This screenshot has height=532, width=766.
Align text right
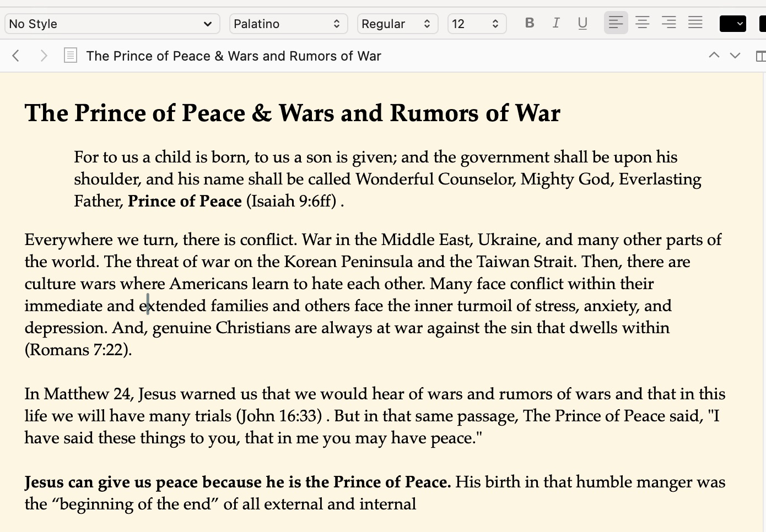point(668,23)
